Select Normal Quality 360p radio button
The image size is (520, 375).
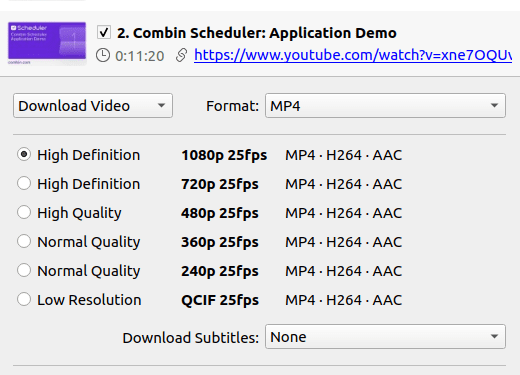[24, 241]
